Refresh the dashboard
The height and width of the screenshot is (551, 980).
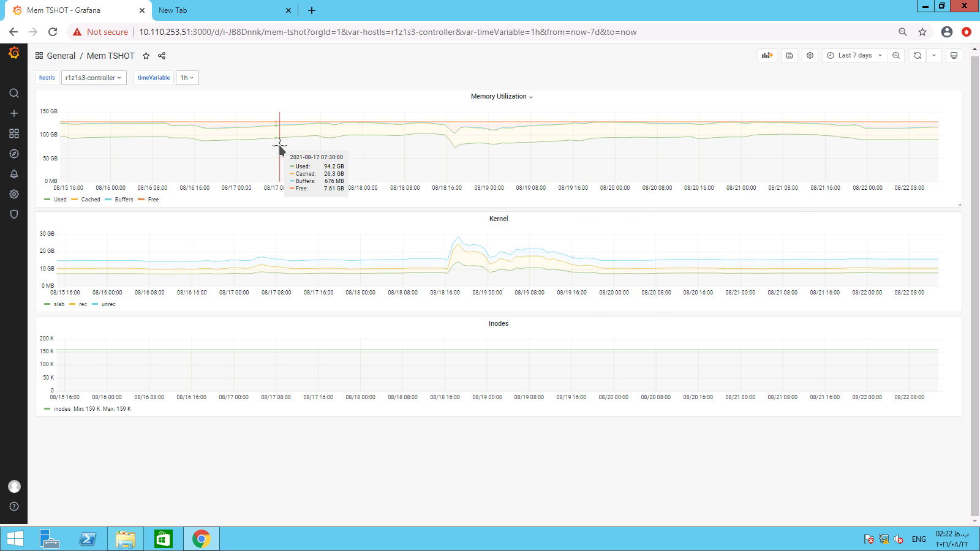point(917,56)
